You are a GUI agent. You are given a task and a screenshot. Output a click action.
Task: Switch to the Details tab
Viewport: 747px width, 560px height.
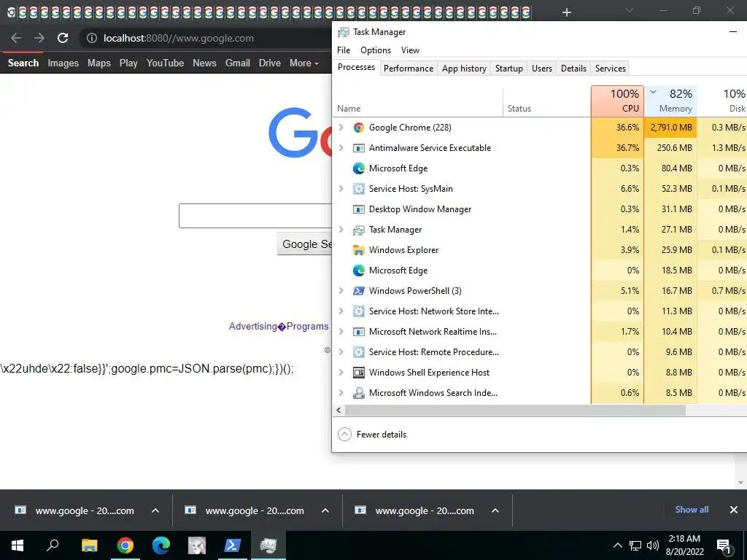pos(573,69)
